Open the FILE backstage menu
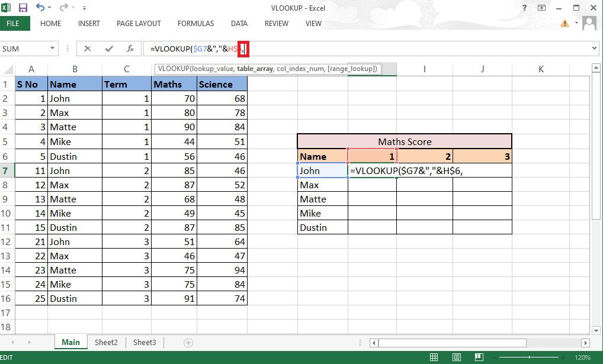 click(14, 24)
